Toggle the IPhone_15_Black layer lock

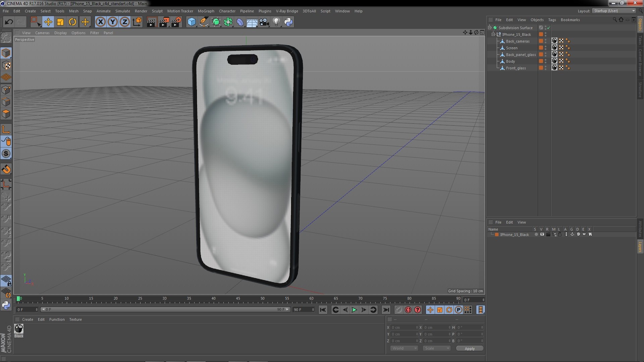[x=560, y=235]
